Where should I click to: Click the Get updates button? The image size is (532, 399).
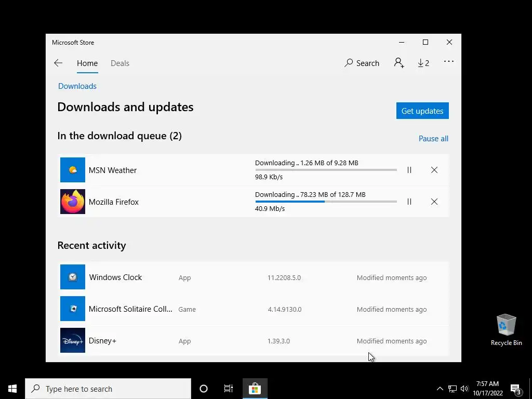(x=422, y=111)
